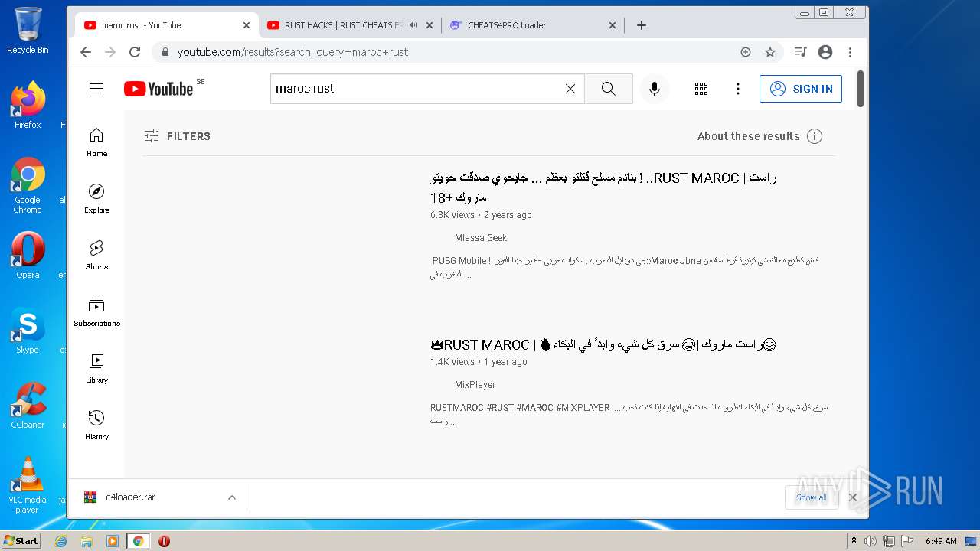The image size is (980, 551).
Task: Close the CHEATS4PRO Loader tab
Action: 612,25
